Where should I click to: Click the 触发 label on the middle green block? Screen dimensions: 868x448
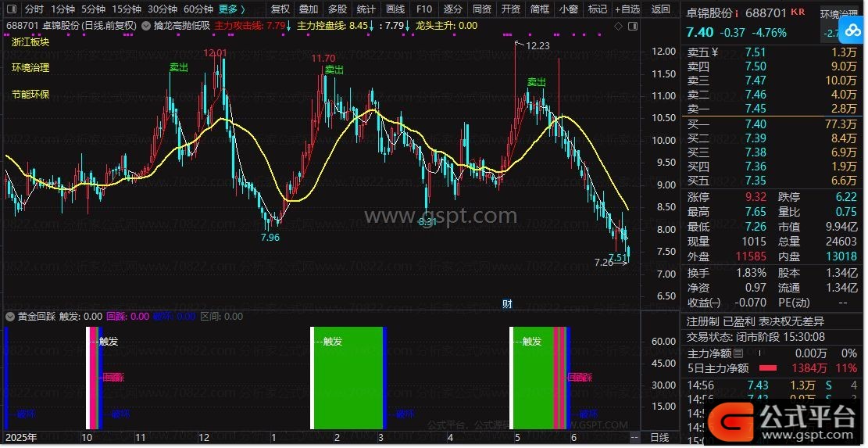click(333, 342)
